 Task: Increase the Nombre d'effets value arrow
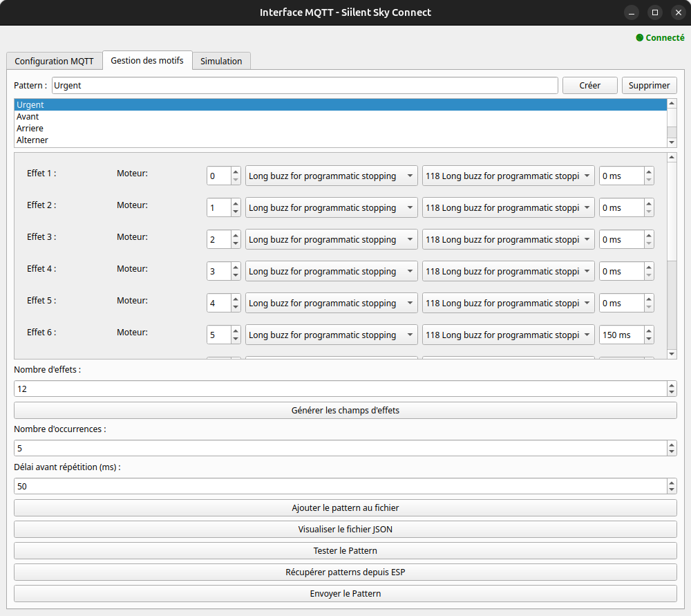tap(672, 385)
